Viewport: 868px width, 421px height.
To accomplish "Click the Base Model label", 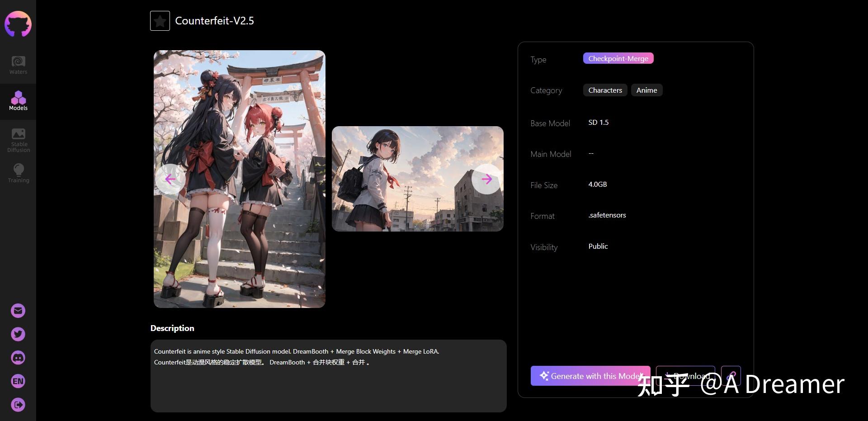I will pos(550,123).
